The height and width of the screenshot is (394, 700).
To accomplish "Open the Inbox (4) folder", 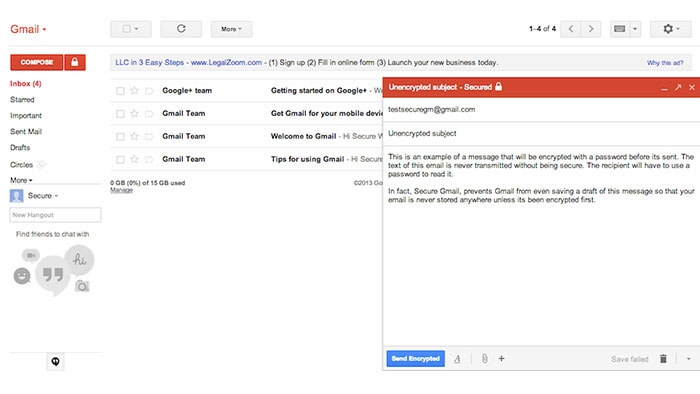I will pos(25,83).
